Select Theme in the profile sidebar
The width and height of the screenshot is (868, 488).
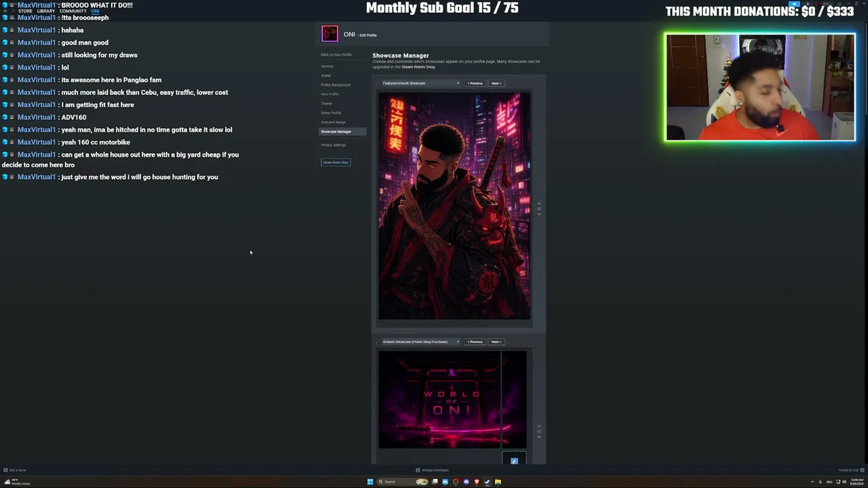point(326,104)
